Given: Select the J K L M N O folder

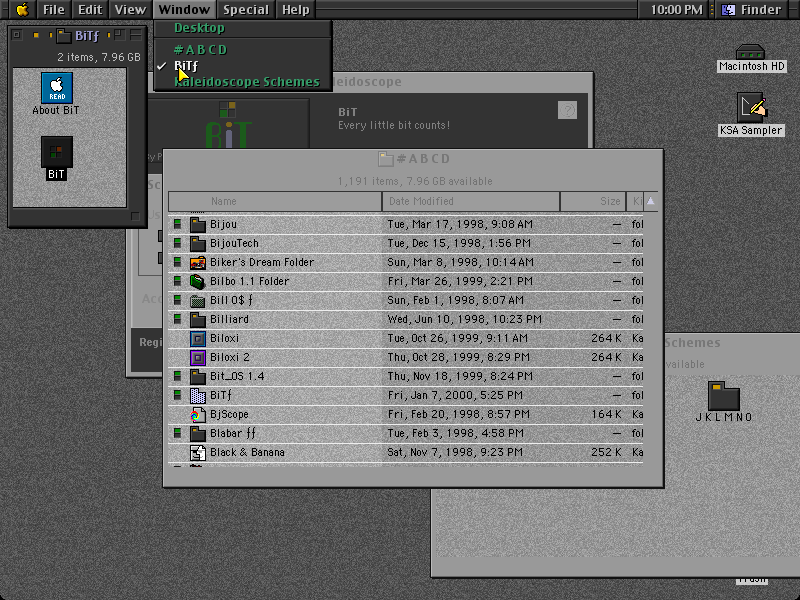Looking at the screenshot, I should coord(723,395).
